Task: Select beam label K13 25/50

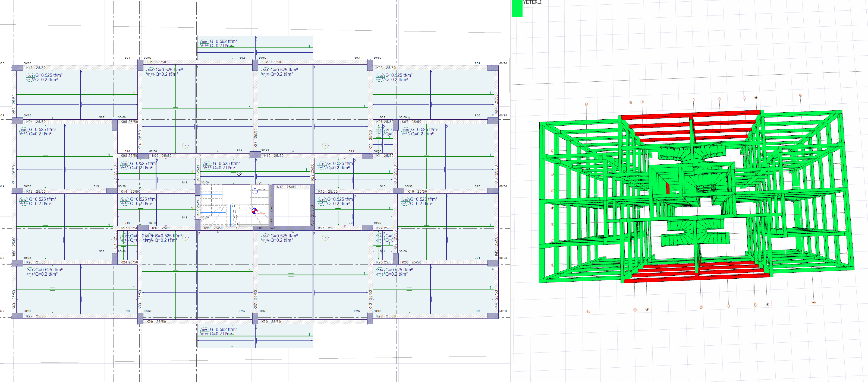Action: coord(36,192)
